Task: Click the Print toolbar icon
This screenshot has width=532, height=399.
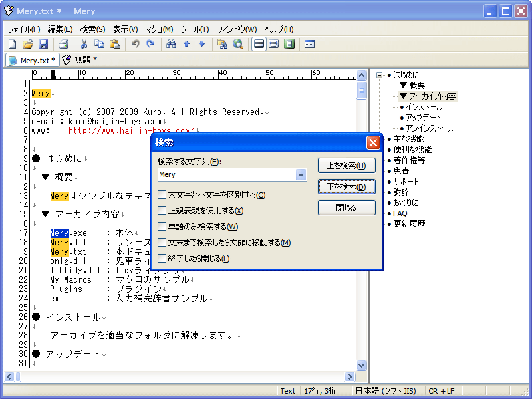Action: click(63, 44)
